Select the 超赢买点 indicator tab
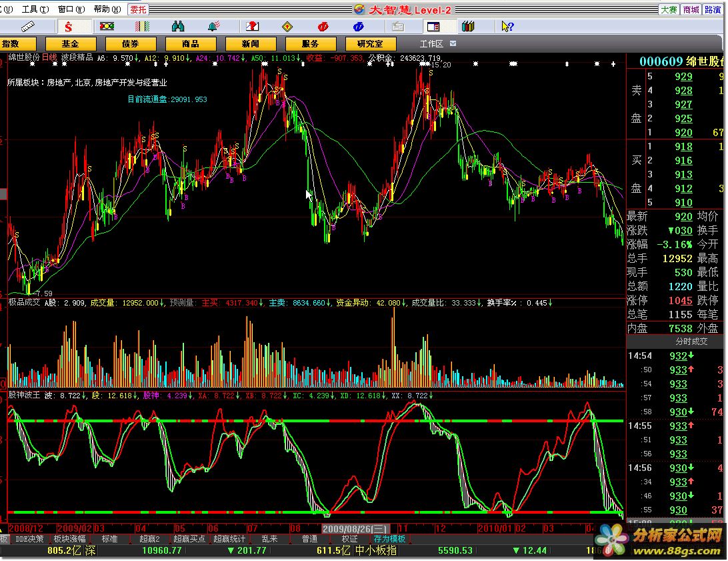The image size is (728, 561). [189, 539]
